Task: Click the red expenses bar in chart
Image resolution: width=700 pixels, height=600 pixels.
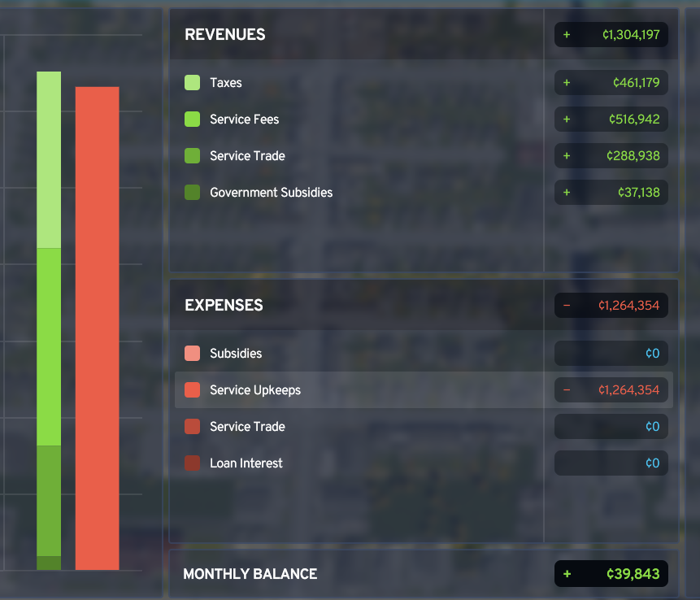Action: (x=98, y=328)
